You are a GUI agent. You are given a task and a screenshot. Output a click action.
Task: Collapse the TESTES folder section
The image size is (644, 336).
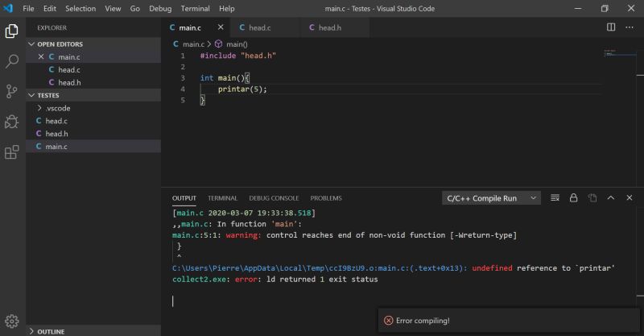(93, 95)
